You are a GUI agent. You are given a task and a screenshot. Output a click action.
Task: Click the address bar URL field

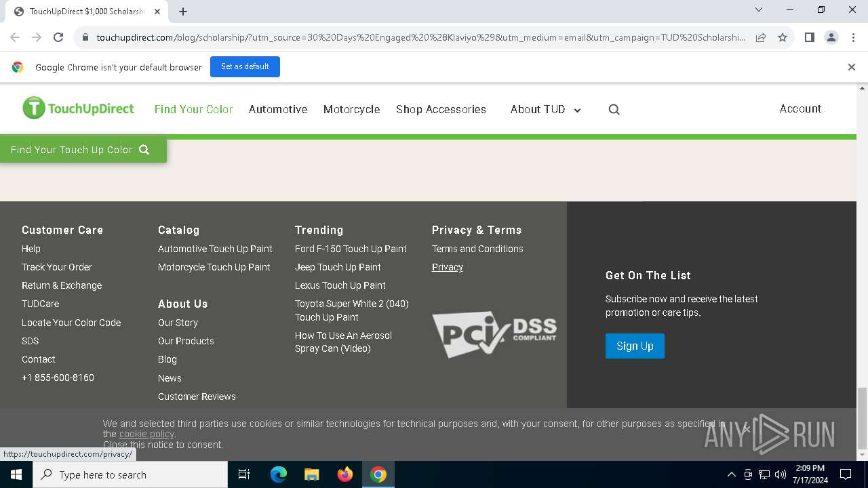tap(420, 37)
